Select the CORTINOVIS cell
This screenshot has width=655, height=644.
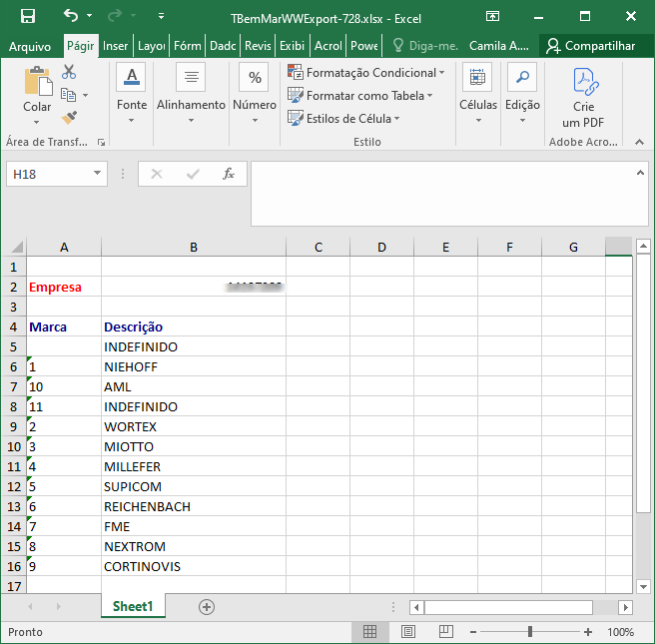click(x=194, y=566)
